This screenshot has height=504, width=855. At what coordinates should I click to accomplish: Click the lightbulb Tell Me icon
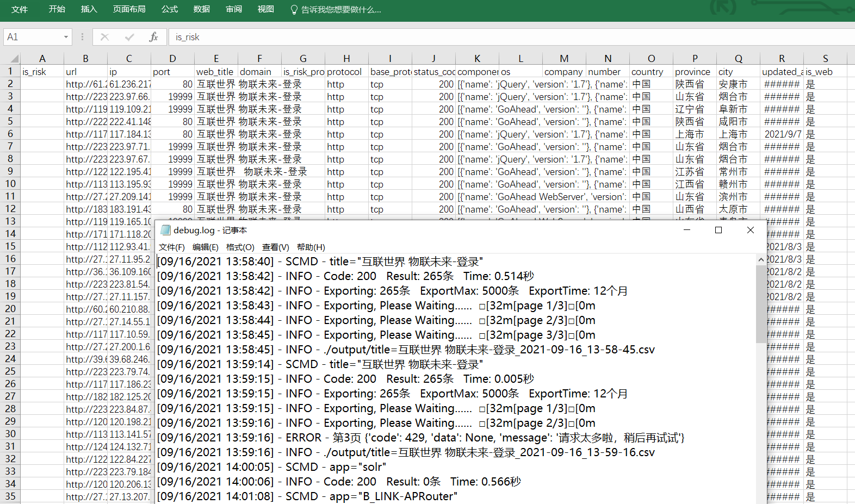[294, 10]
